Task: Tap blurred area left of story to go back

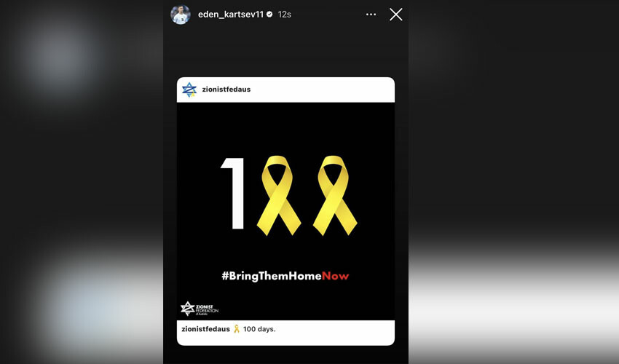Action: pos(82,182)
